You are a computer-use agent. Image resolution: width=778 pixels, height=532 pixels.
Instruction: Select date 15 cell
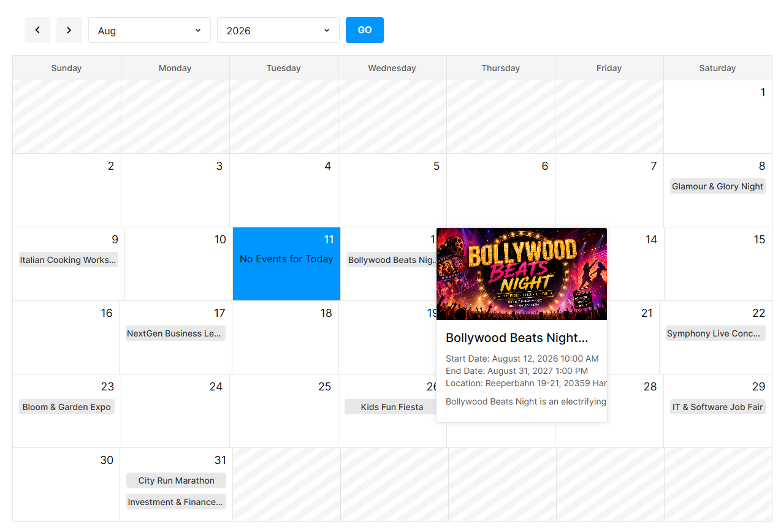pos(718,264)
